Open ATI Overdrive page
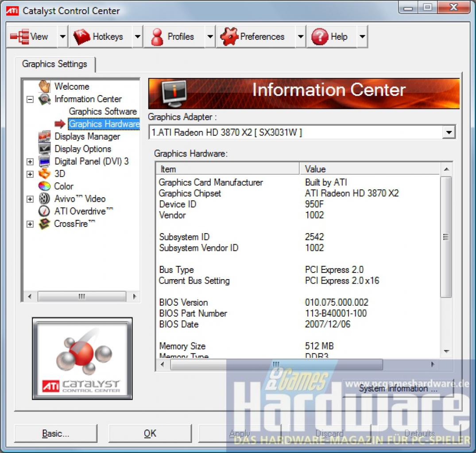The image size is (476, 453). (84, 211)
